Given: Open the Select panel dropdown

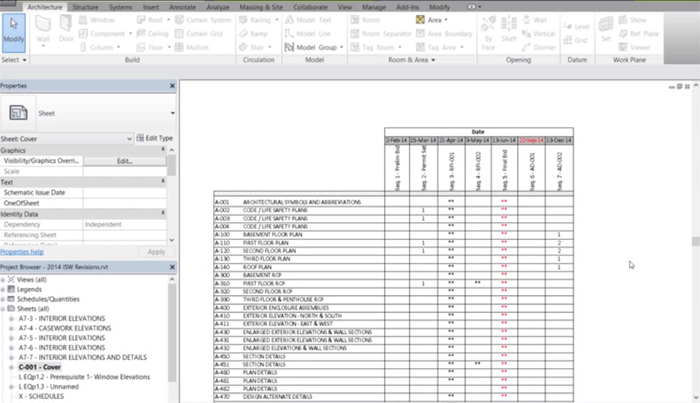Looking at the screenshot, I should (x=14, y=60).
